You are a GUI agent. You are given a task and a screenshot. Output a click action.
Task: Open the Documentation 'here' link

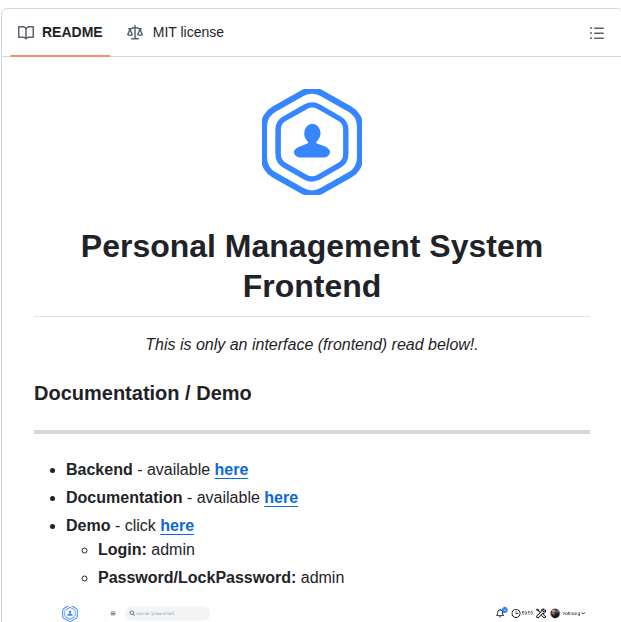[281, 497]
